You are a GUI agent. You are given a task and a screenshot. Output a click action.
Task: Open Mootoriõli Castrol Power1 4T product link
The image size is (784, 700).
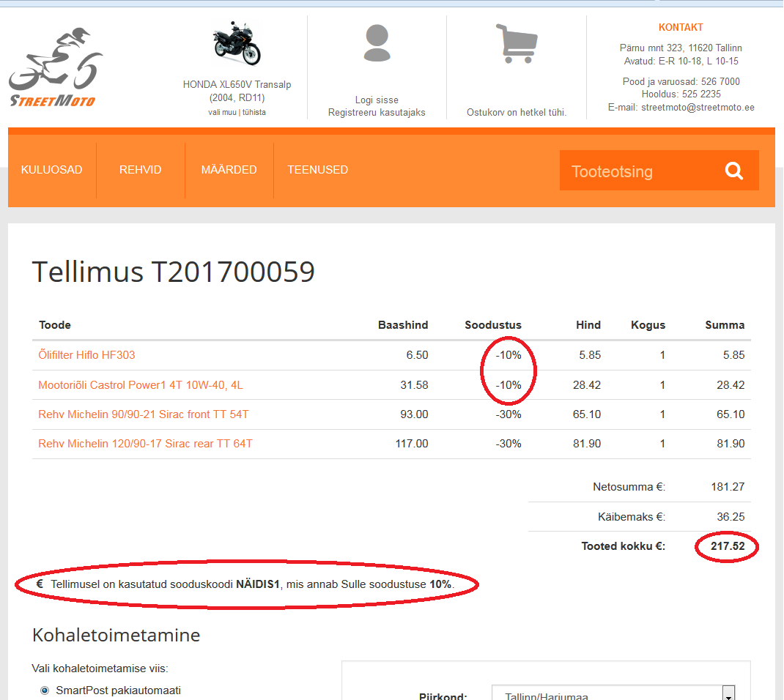(x=141, y=385)
